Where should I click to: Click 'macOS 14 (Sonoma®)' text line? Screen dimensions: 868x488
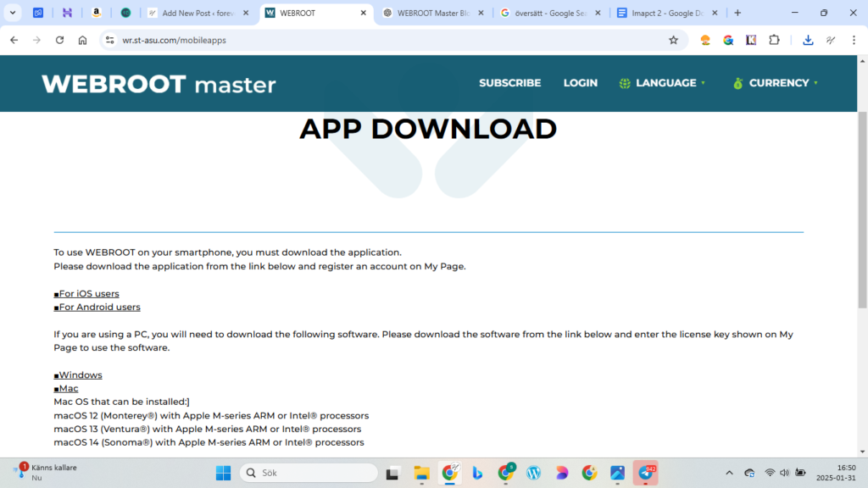coord(209,442)
